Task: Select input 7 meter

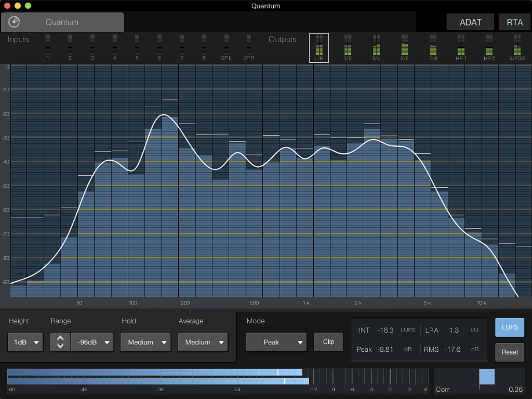Action: click(x=182, y=47)
